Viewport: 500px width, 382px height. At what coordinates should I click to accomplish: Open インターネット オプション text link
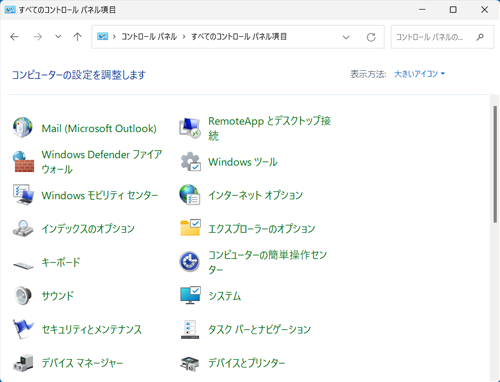click(x=256, y=195)
